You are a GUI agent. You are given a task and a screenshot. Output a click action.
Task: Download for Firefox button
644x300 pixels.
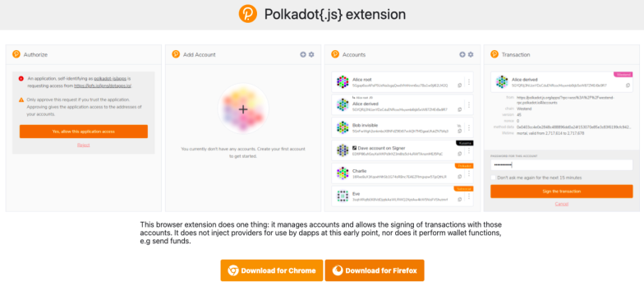[375, 270]
